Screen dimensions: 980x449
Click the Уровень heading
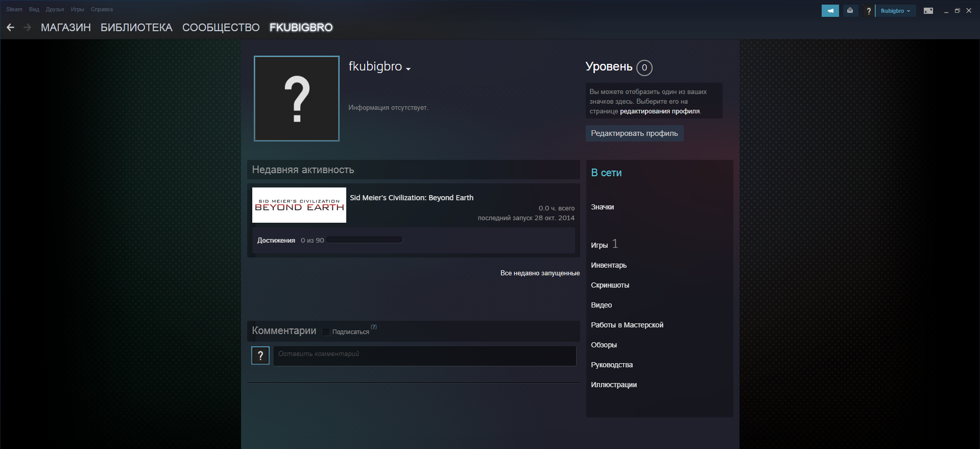click(609, 67)
